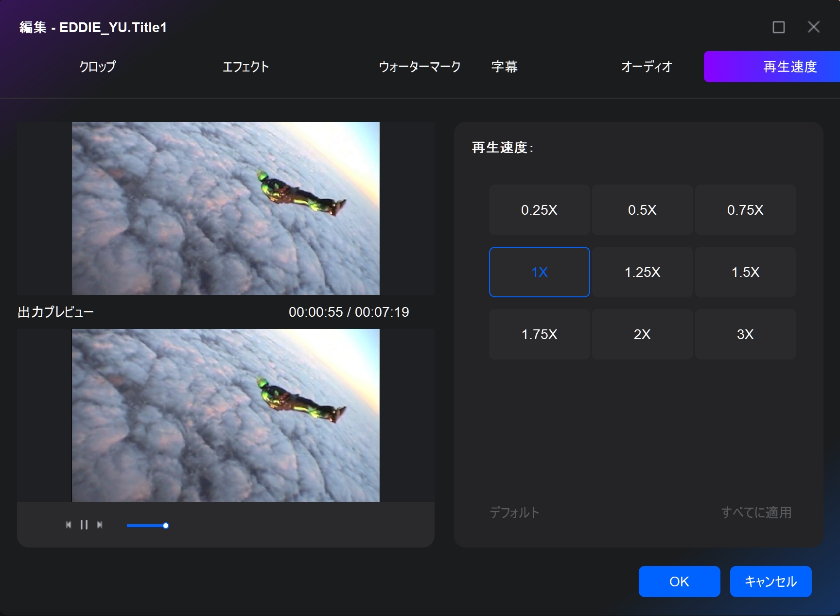Choose the 3X playback speed
The image size is (840, 616).
745,334
